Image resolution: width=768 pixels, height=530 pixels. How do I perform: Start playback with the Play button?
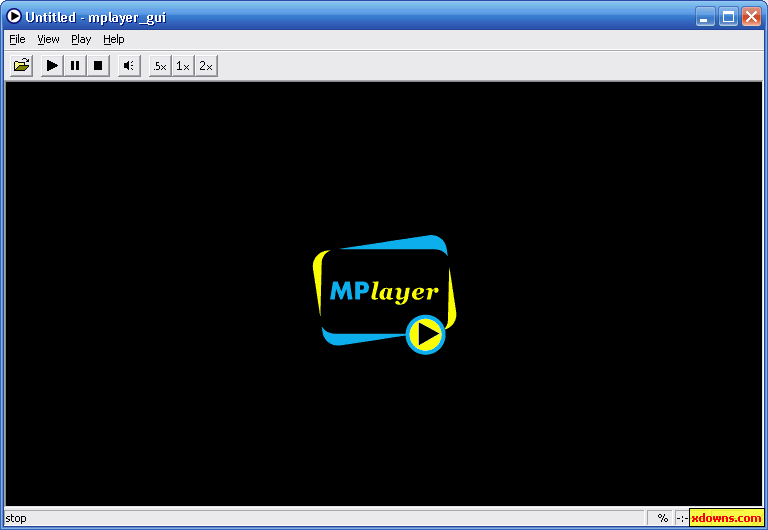[52, 66]
